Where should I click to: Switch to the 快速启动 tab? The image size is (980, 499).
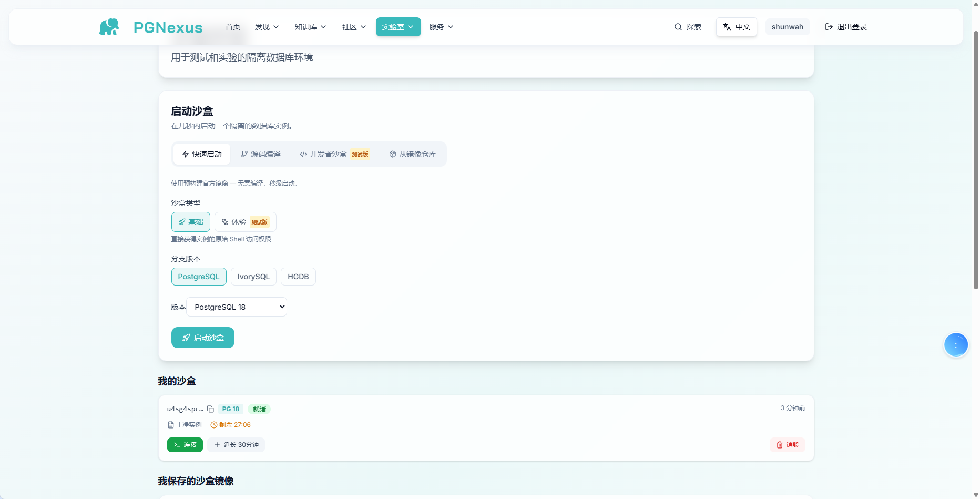(202, 154)
